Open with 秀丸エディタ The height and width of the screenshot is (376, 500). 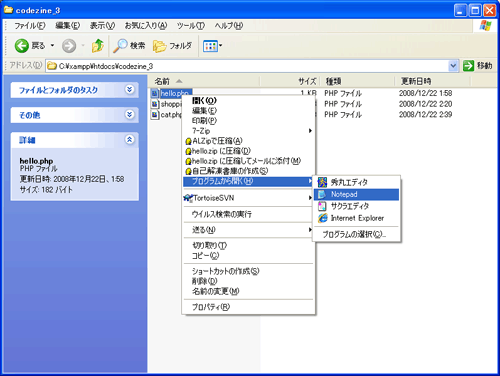(356, 182)
